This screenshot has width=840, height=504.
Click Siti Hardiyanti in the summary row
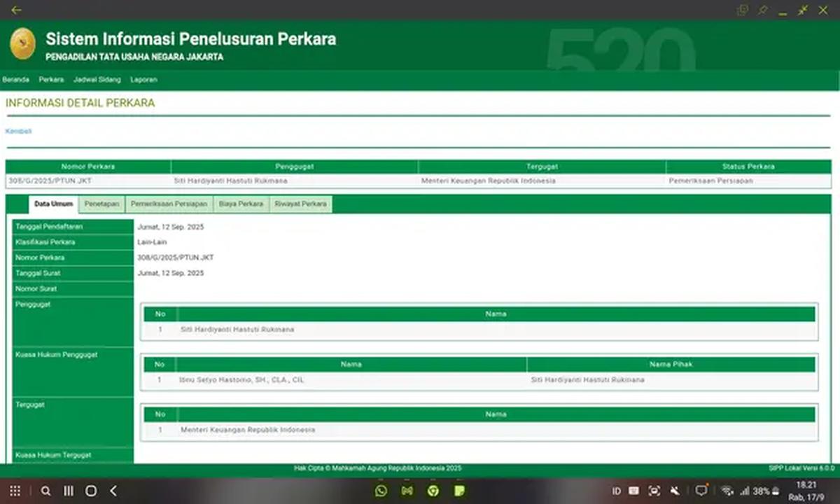click(230, 181)
